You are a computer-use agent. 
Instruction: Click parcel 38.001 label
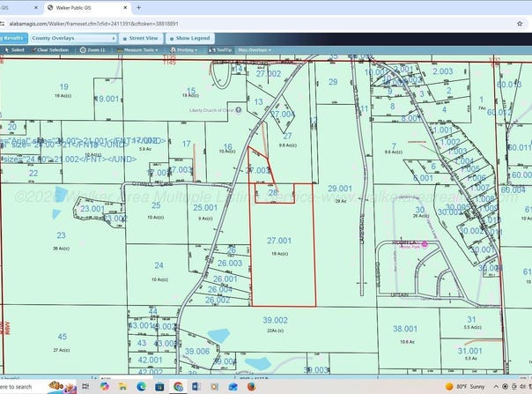405,329
